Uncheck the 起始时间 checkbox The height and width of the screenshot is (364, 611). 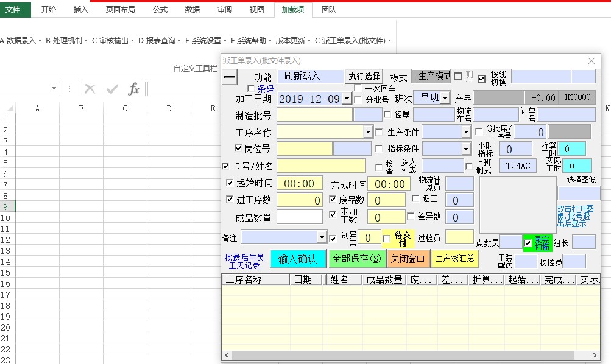(230, 183)
